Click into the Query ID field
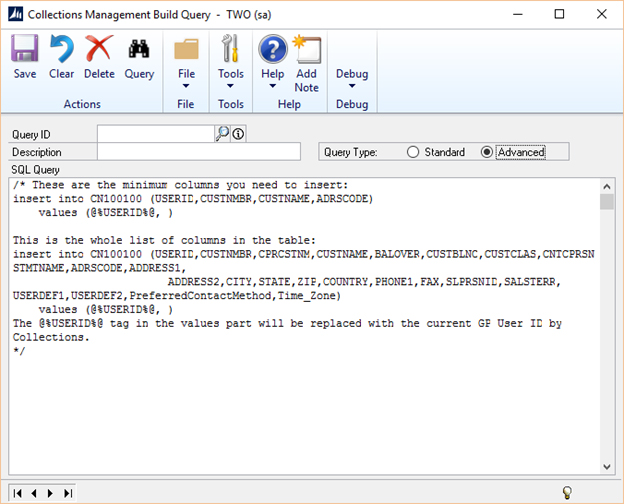Screen dimensions: 624x504 [156, 134]
